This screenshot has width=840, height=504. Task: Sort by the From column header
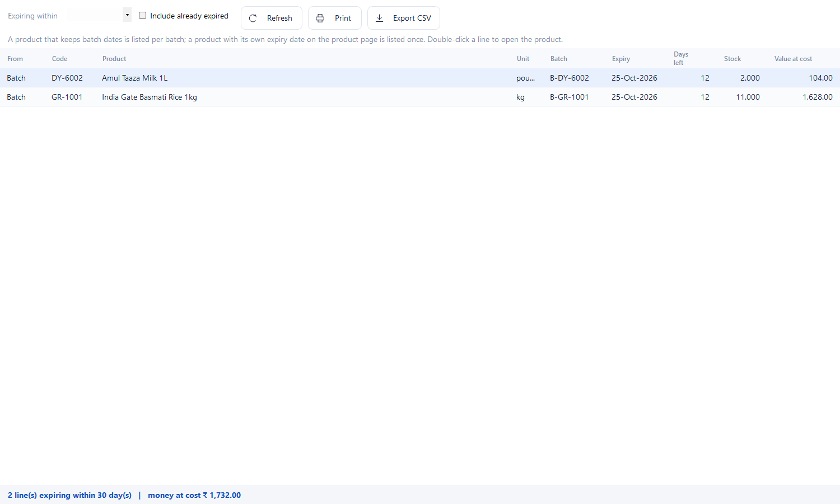click(x=15, y=59)
